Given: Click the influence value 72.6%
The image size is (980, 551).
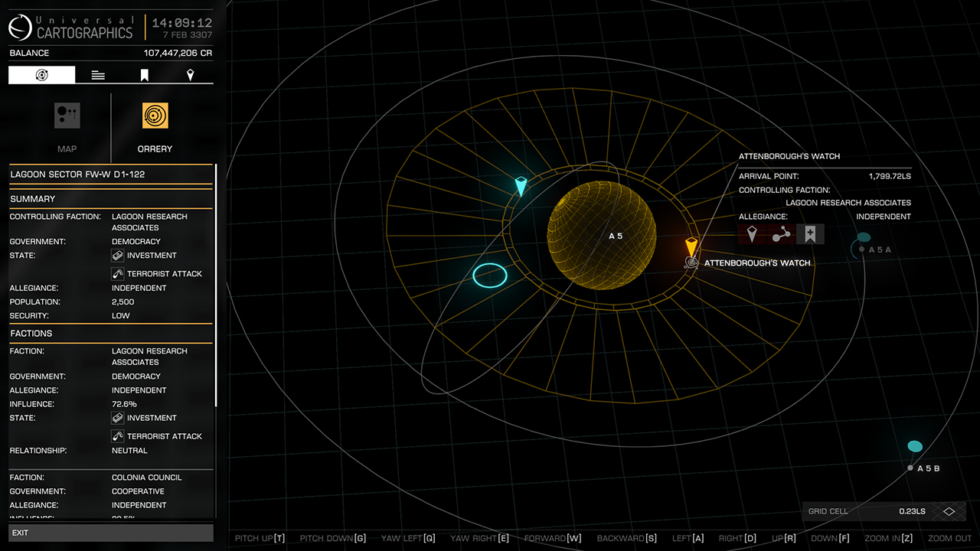Looking at the screenshot, I should click(124, 404).
